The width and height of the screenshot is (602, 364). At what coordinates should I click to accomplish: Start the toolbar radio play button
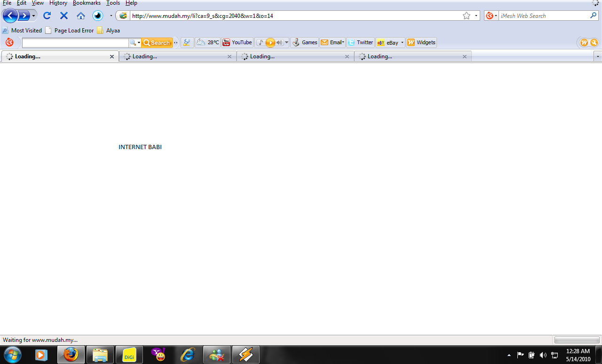click(x=270, y=43)
